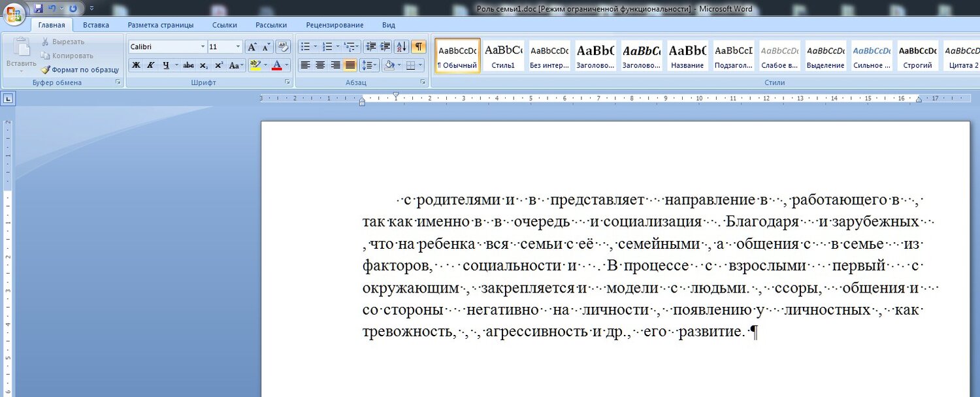Switch to the Вставка tab
Screen dimensions: 980x397
[96, 25]
